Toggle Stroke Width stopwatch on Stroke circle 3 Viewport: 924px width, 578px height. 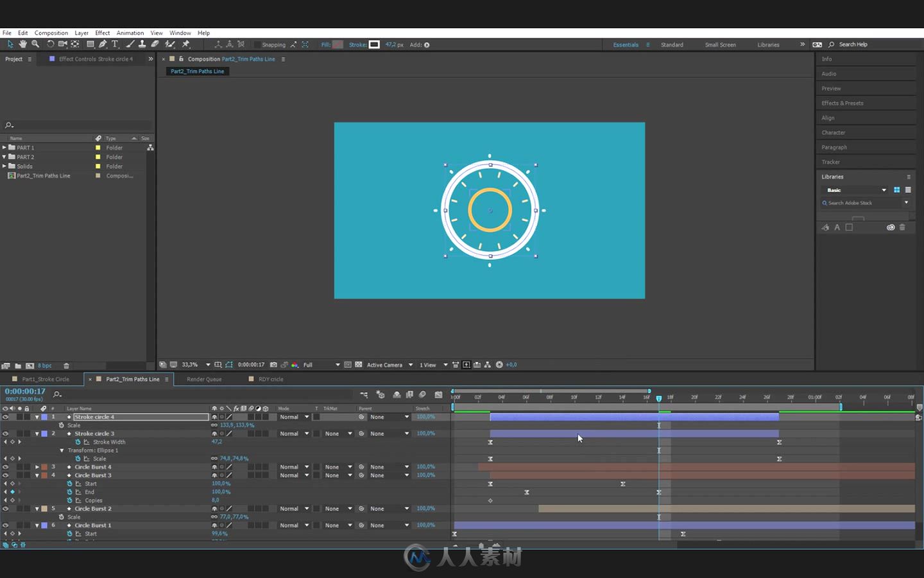(x=78, y=442)
